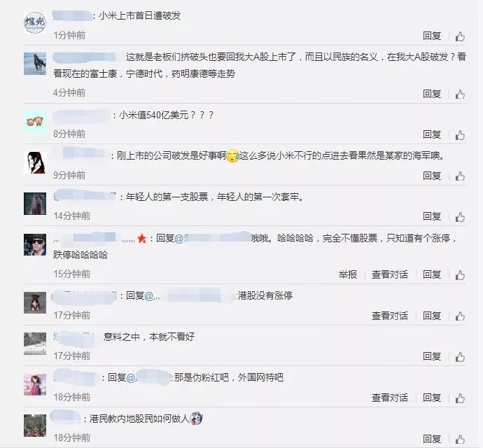Like the comment '小米上市首日遭破发'
483x448 pixels.
pos(460,36)
